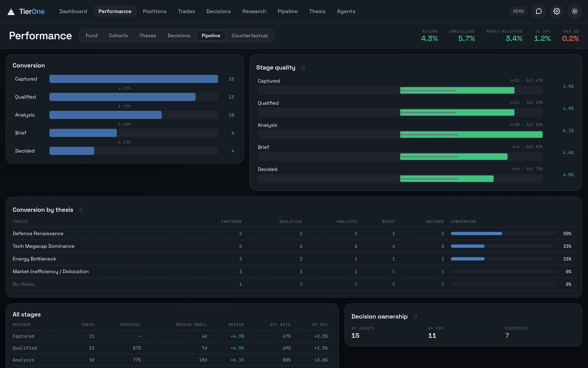Image resolution: width=588 pixels, height=368 pixels.
Task: Click the Energy Bottleneck thesis row
Action: [x=294, y=259]
